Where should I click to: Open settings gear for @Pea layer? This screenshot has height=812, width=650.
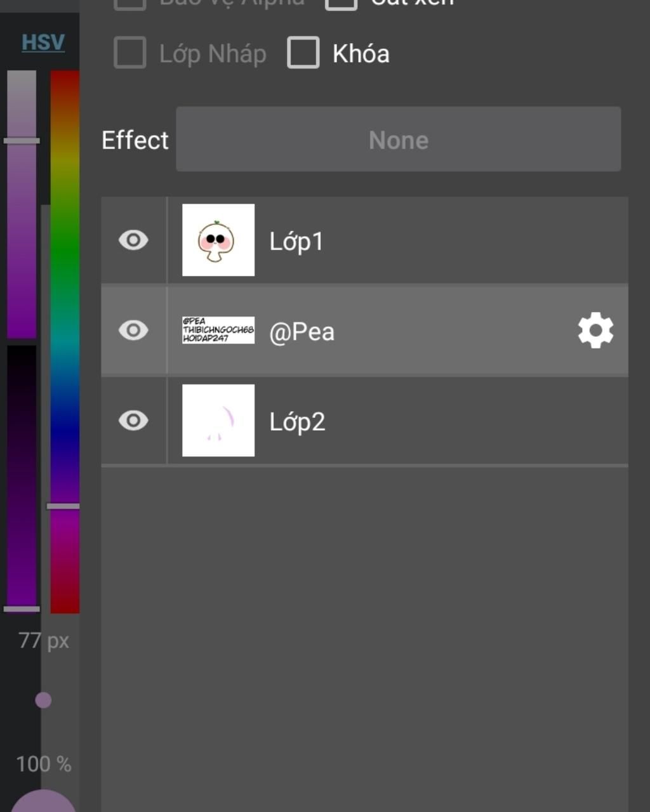click(x=595, y=331)
